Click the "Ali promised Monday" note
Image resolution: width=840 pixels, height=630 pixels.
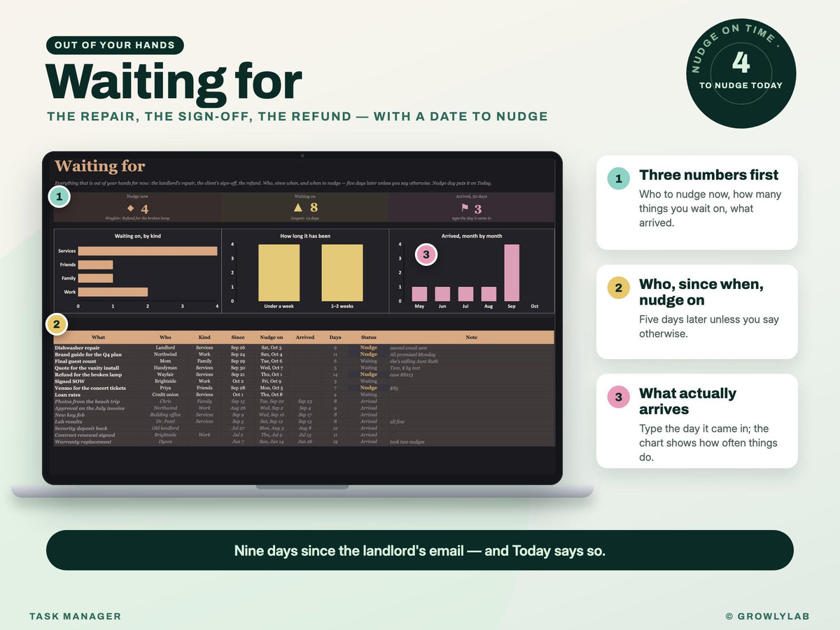point(413,354)
